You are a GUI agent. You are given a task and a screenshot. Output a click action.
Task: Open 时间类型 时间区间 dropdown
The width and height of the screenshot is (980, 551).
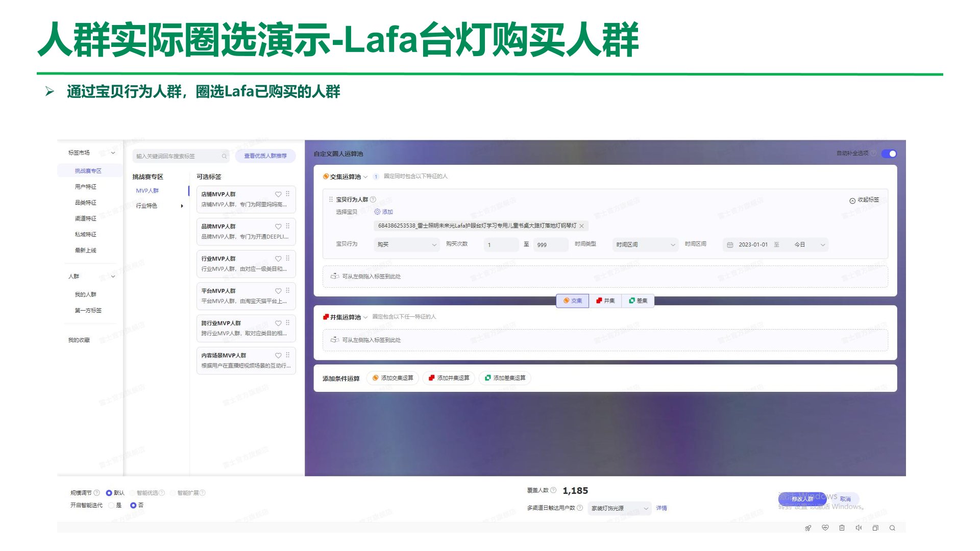[x=645, y=245]
